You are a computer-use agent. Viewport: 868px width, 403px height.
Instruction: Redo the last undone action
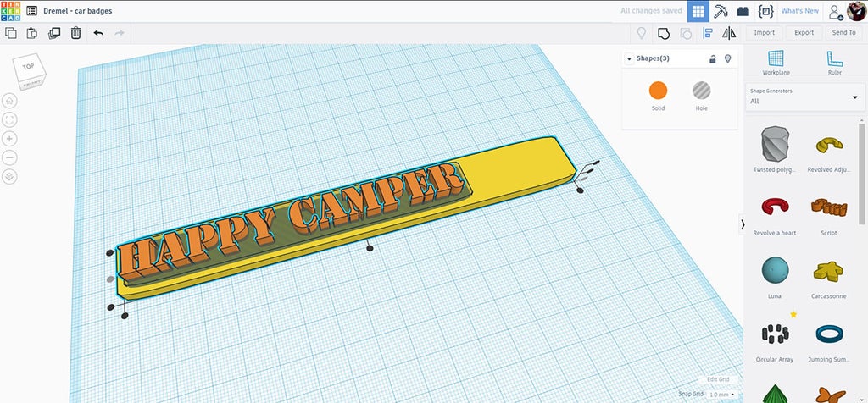pyautogui.click(x=119, y=33)
